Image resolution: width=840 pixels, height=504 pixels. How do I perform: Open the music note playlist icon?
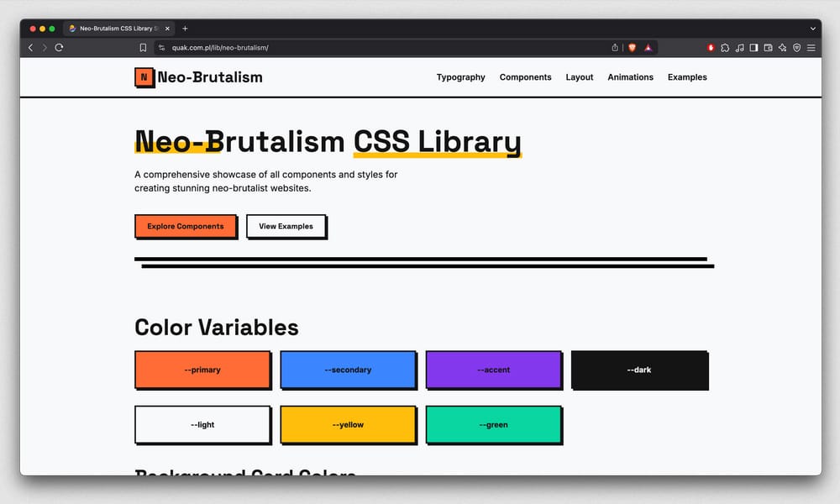(740, 48)
